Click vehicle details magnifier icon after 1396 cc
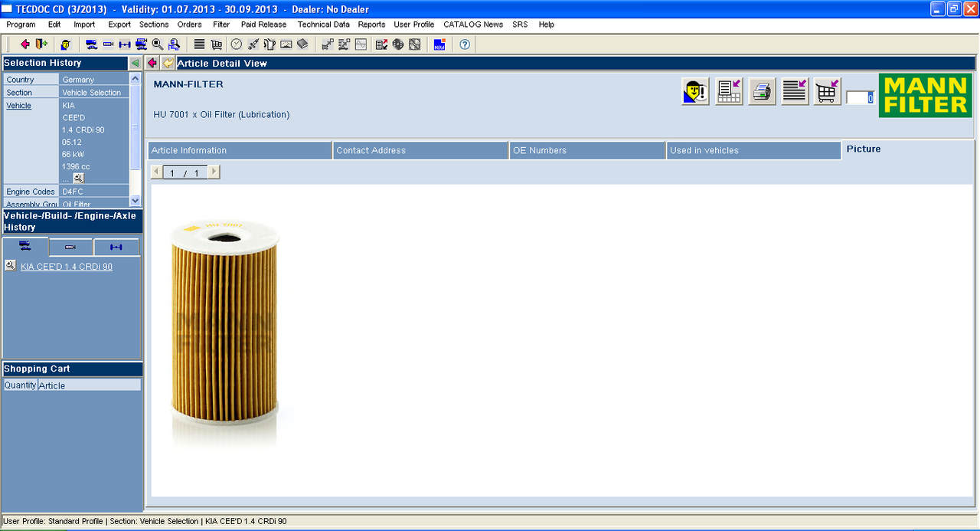This screenshot has height=531, width=980. [78, 178]
